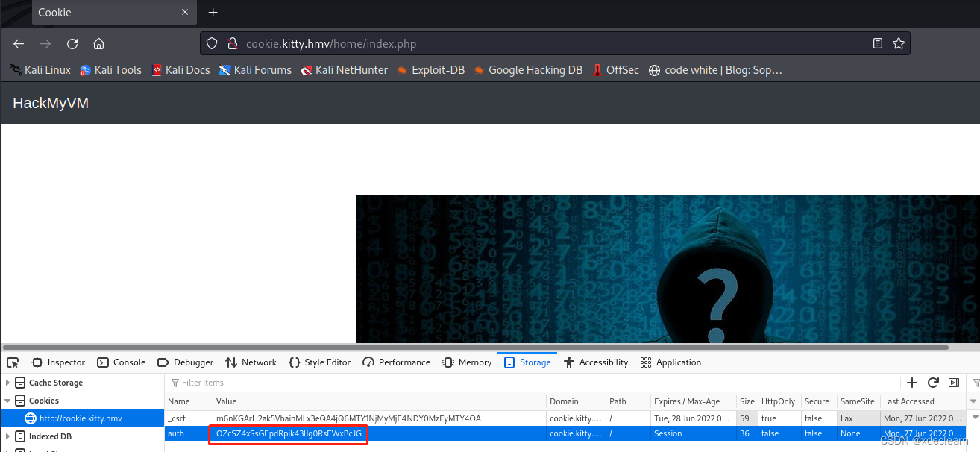Add a new cookie with the plus icon
The image size is (980, 452).
pos(912,383)
